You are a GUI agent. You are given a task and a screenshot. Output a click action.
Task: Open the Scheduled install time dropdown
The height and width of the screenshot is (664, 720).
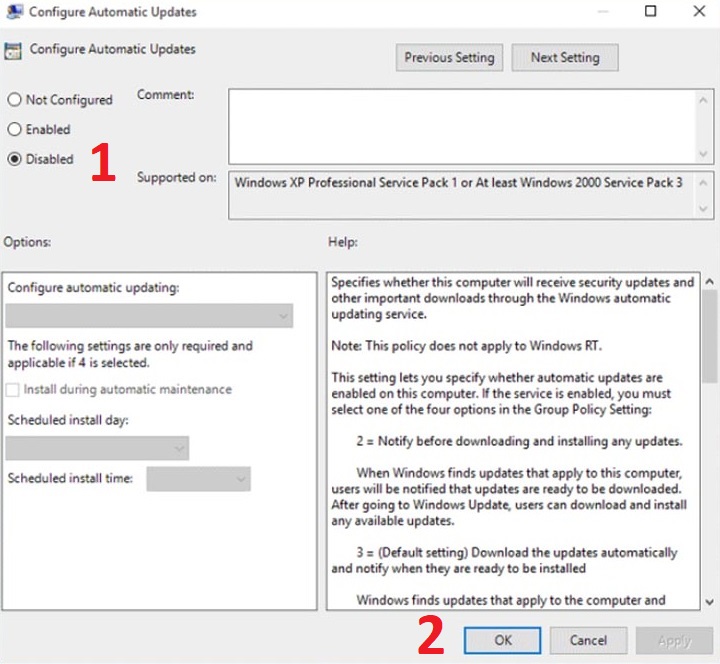tap(198, 479)
